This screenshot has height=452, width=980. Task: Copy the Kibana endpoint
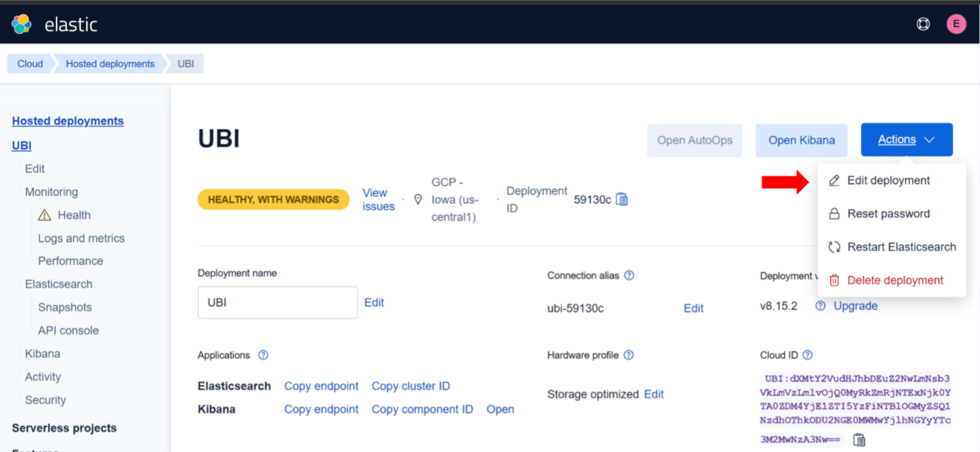pos(321,410)
